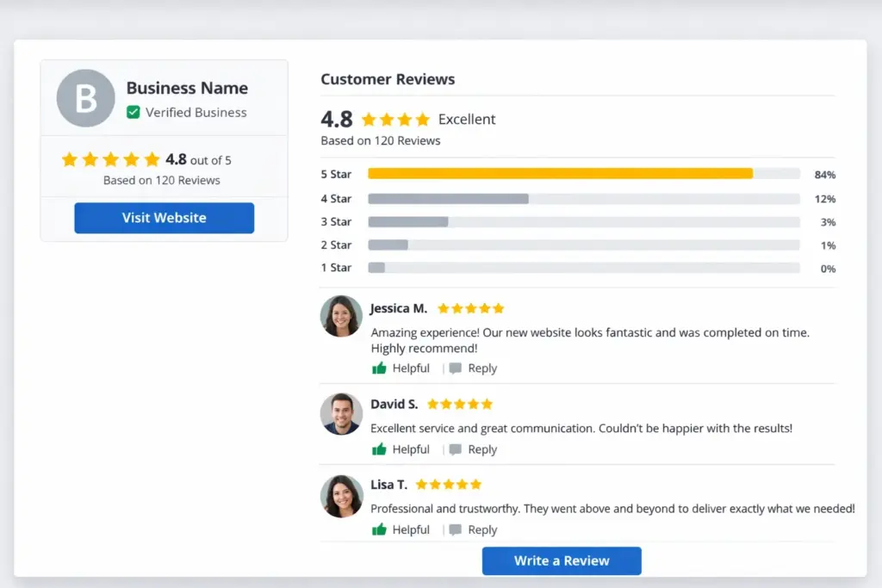Click the green Verified Business checkmark badge

click(134, 112)
